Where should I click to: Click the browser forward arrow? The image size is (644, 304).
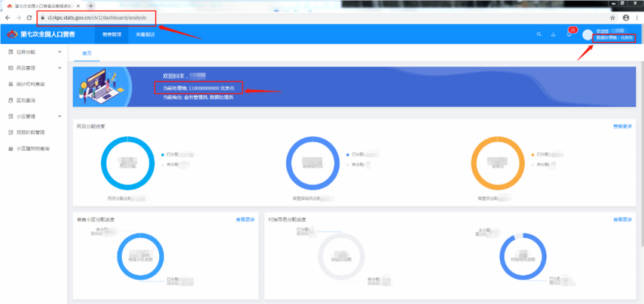pyautogui.click(x=18, y=18)
